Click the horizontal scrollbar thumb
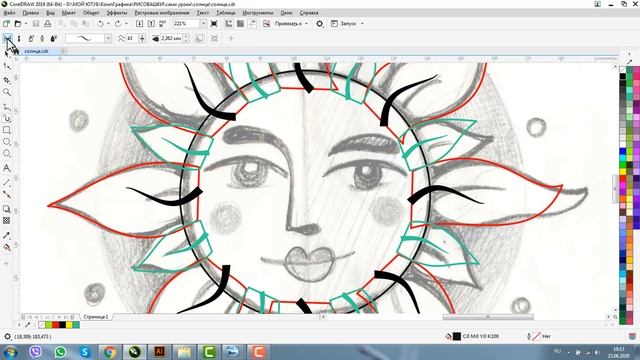640x360 pixels. point(488,317)
